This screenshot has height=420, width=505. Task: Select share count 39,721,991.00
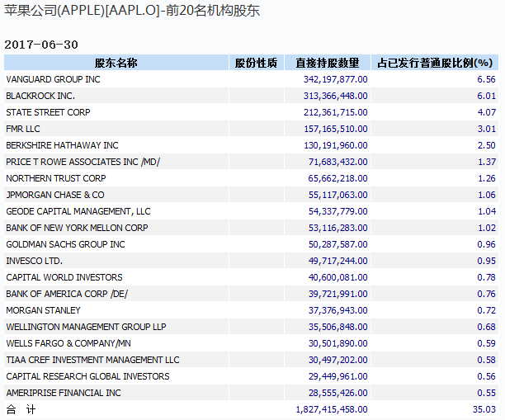(337, 294)
